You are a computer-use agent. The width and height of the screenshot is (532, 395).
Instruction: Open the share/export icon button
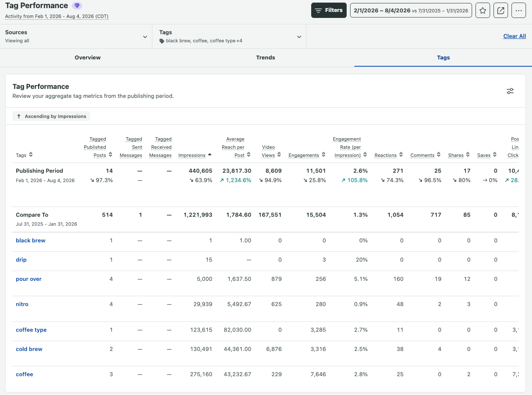(x=501, y=10)
